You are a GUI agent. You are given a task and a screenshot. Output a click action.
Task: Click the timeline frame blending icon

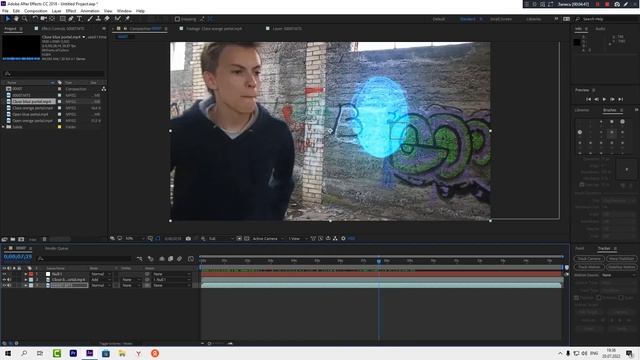(171, 259)
